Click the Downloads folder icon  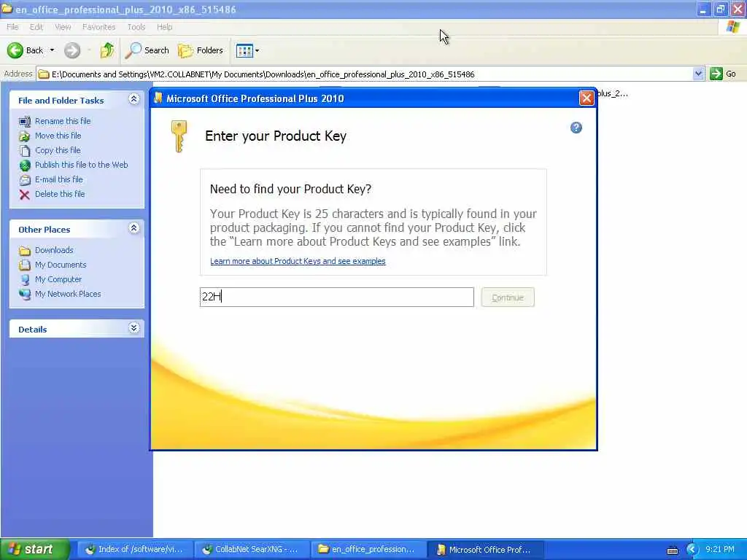point(25,251)
